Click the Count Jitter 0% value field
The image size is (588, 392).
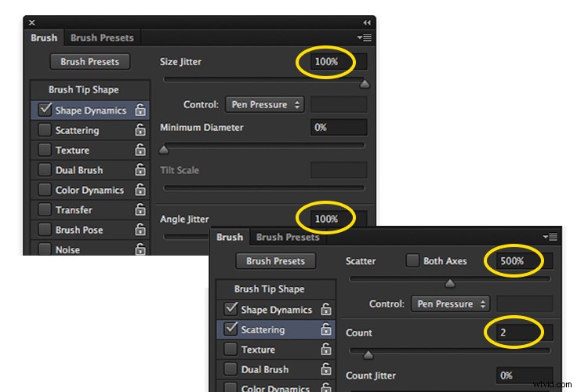click(524, 375)
